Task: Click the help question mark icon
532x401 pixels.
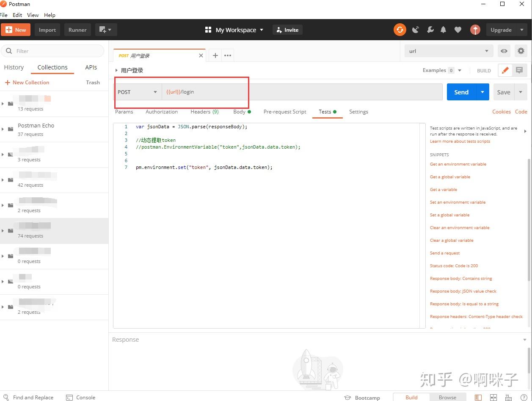Action: point(524,397)
